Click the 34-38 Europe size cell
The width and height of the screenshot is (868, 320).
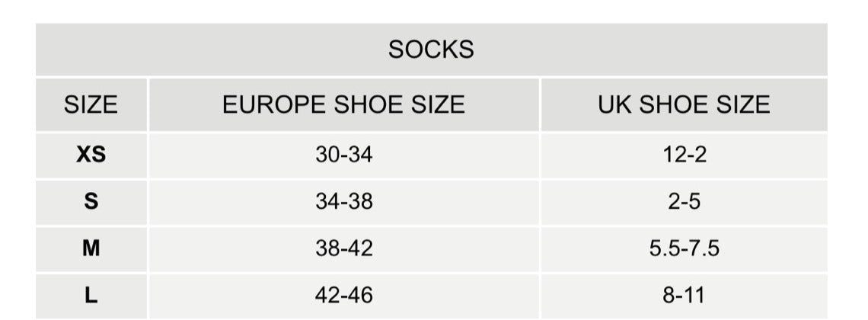(x=344, y=202)
